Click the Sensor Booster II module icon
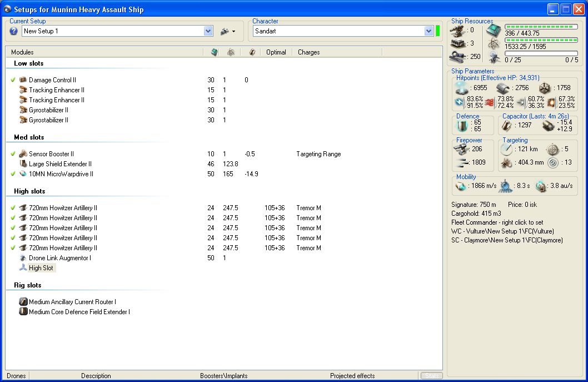 click(x=23, y=154)
